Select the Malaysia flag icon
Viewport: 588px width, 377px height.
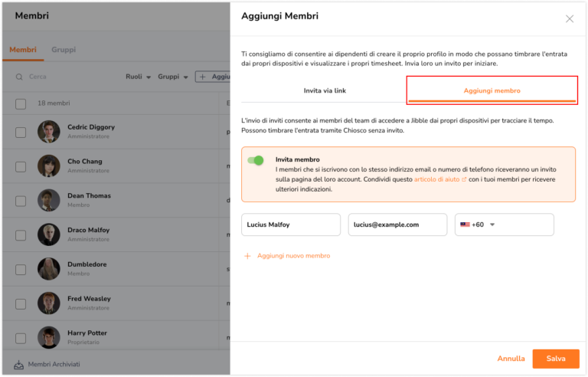tap(465, 225)
